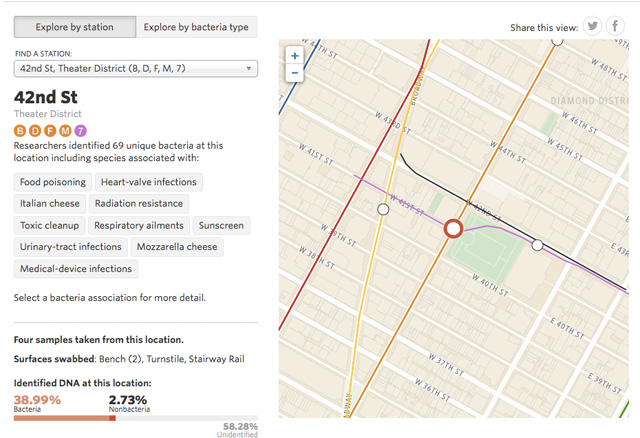Image resolution: width=640 pixels, height=438 pixels.
Task: Select the Heart-valve infections tag
Action: [148, 182]
